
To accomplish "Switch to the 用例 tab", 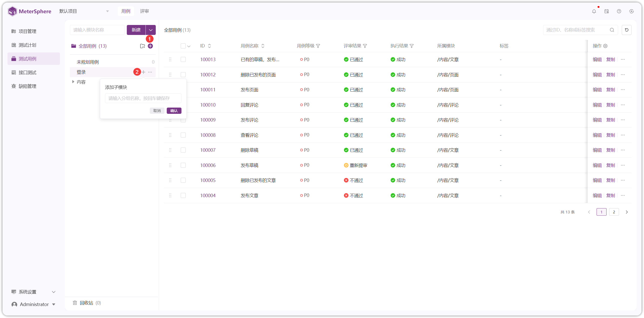I will [126, 11].
